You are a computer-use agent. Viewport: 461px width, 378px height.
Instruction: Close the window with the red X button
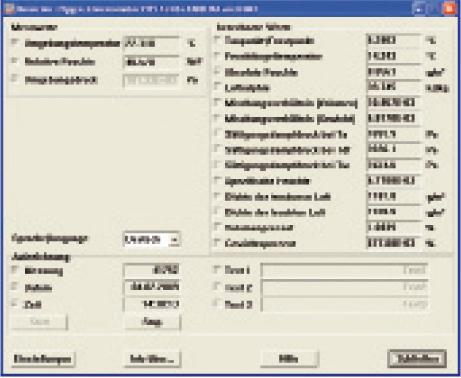coord(450,8)
